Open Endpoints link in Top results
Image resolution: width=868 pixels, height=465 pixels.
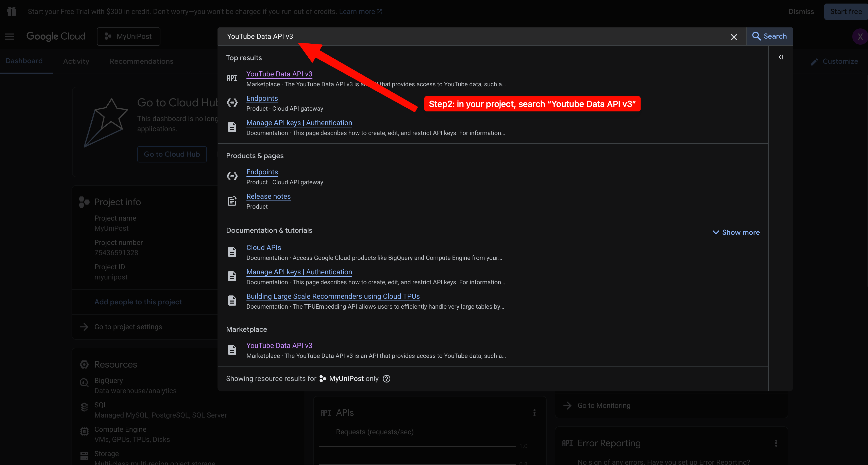pos(262,98)
